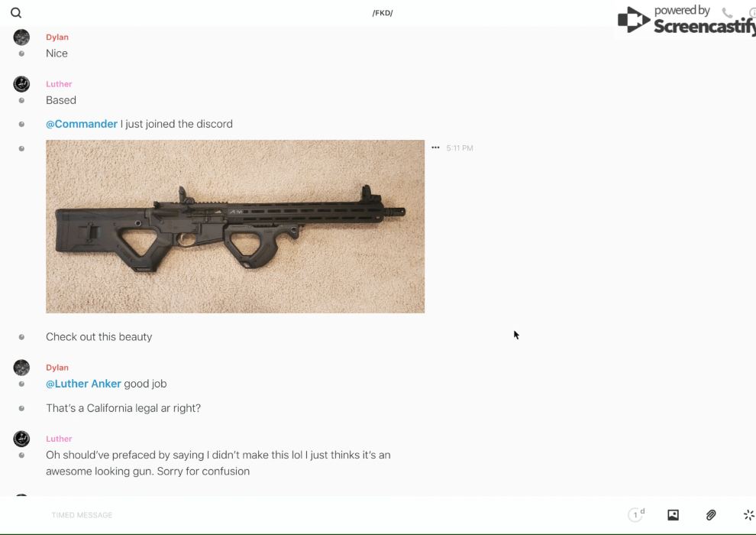Viewport: 756px width, 535px height.
Task: Click the Screencastify logo overlay
Action: (x=686, y=21)
